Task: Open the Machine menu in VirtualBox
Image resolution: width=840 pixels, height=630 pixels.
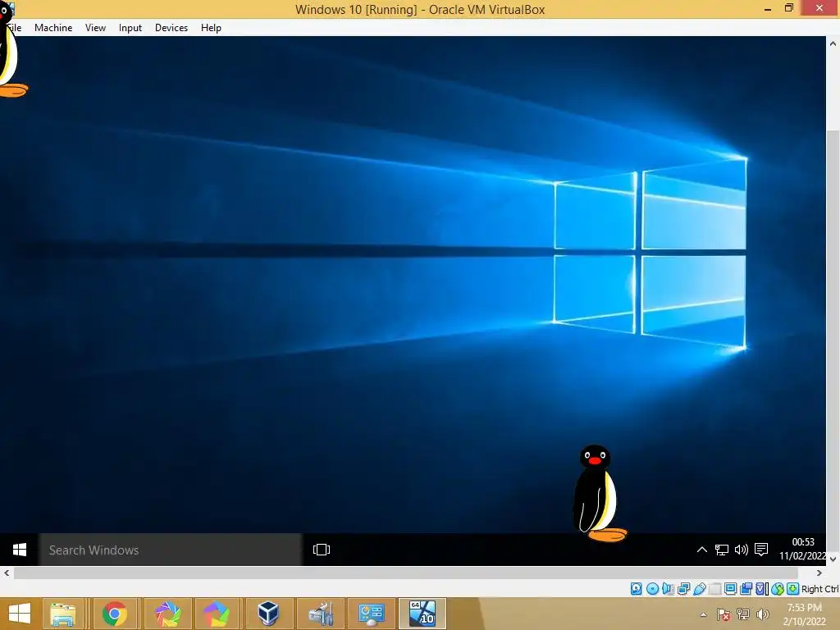Action: pos(53,28)
